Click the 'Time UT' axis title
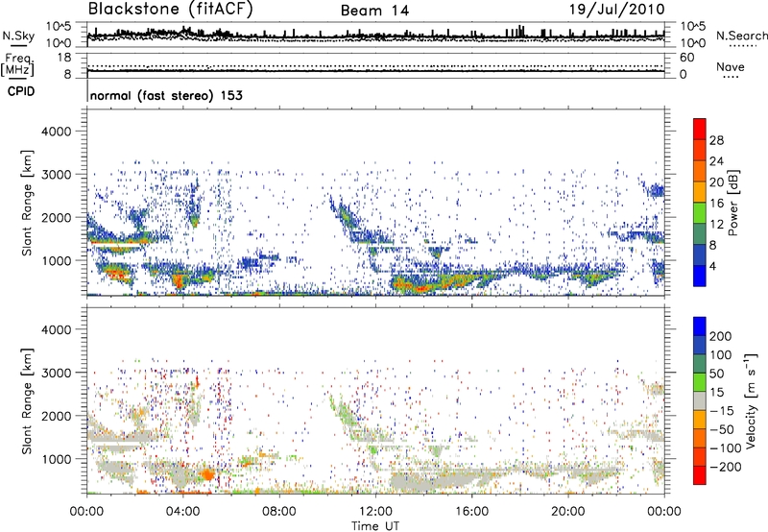768x532 pixels. (x=375, y=526)
